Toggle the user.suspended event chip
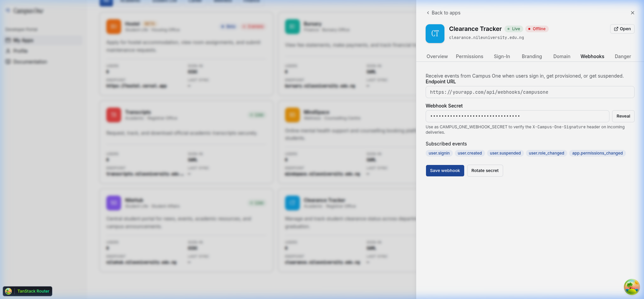Viewport: 644px width, 299px height. click(505, 153)
